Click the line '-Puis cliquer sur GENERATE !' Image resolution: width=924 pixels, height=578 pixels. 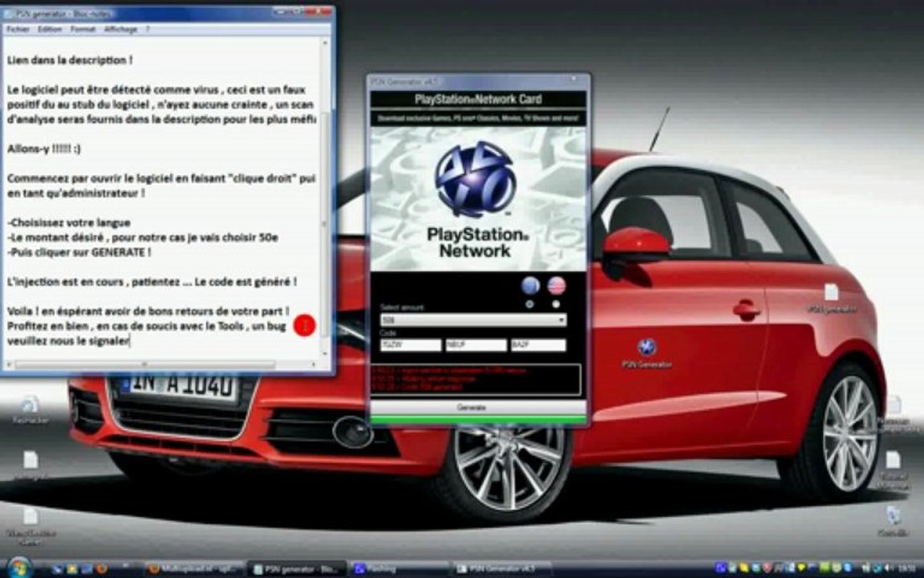[79, 252]
